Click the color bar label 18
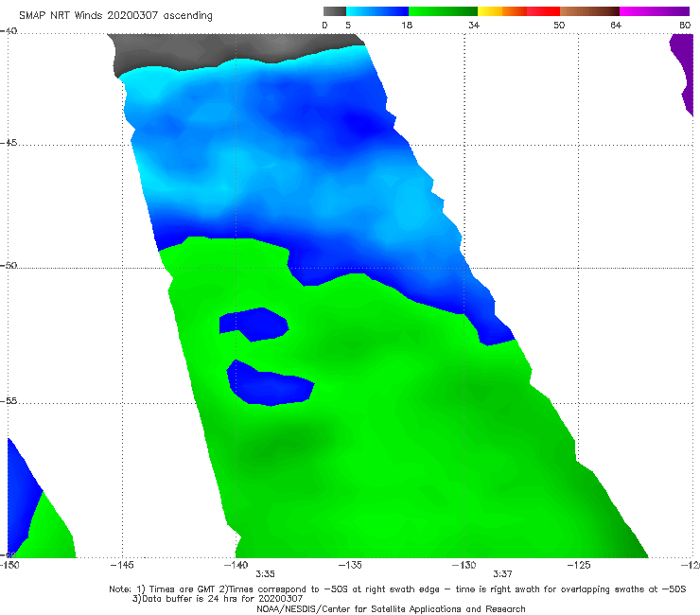Screen dimensions: 700x615 [407, 25]
